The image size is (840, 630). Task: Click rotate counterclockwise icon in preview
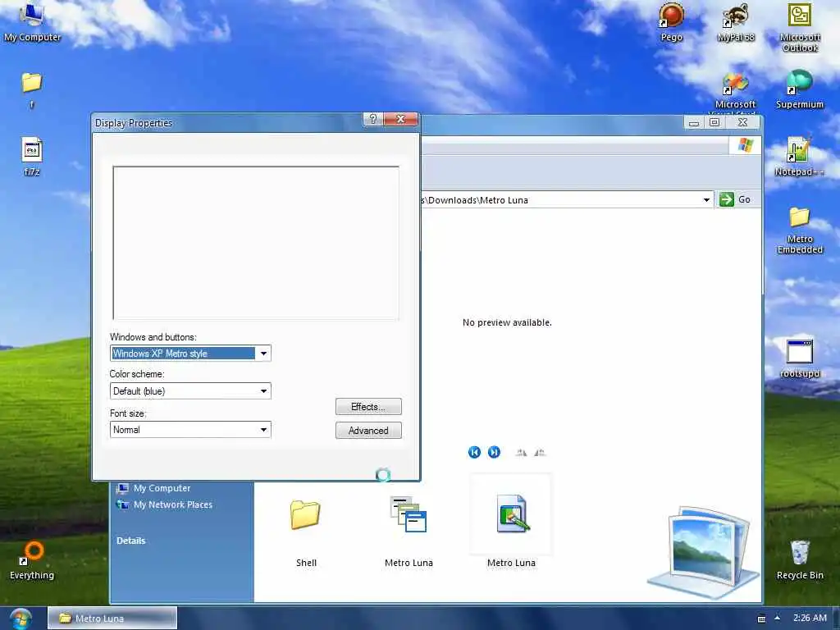[540, 453]
